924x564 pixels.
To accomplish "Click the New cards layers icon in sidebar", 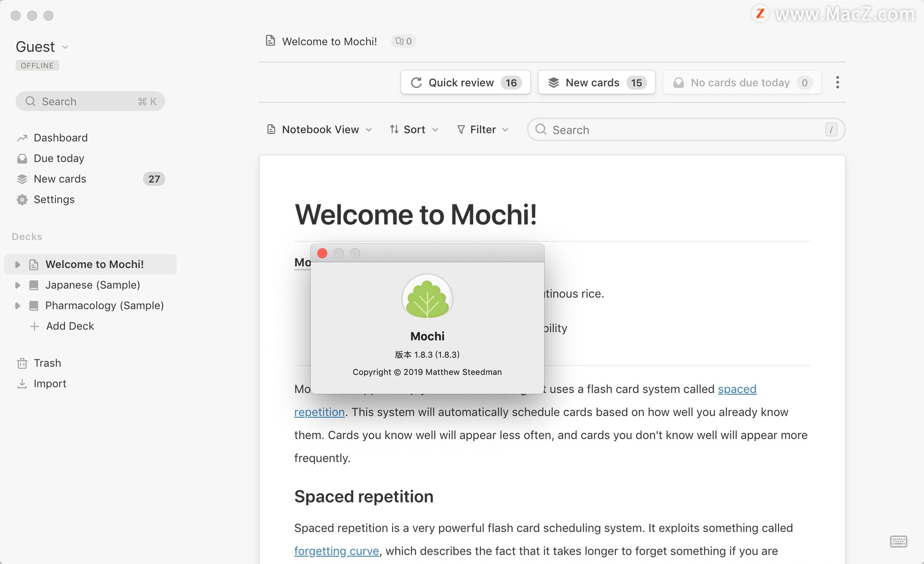I will [x=22, y=178].
